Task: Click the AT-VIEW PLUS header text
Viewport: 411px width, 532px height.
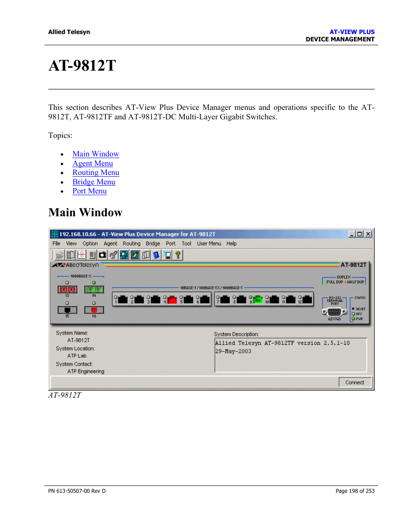Action: click(x=352, y=32)
